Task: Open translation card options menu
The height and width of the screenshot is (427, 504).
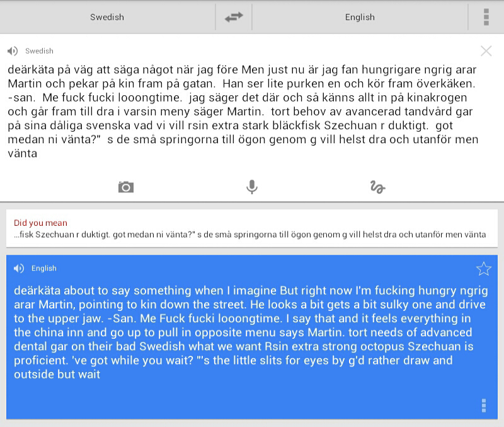Action: point(484,406)
